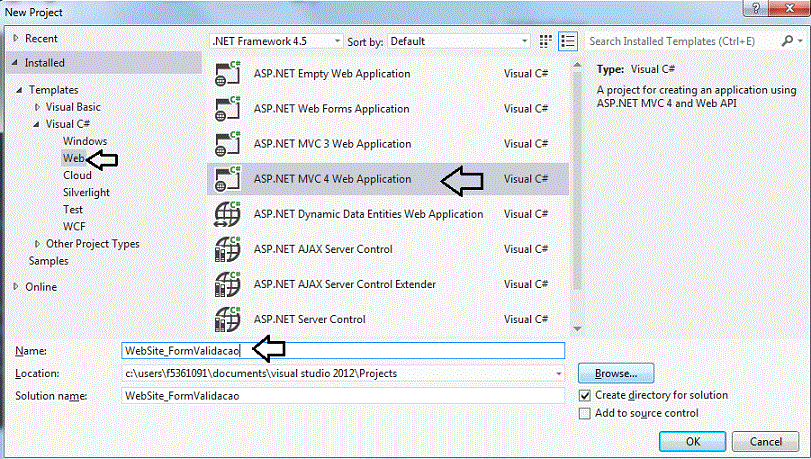The image size is (811, 459).
Task: Select ASP.NET Server Control text
Action: pos(309,320)
